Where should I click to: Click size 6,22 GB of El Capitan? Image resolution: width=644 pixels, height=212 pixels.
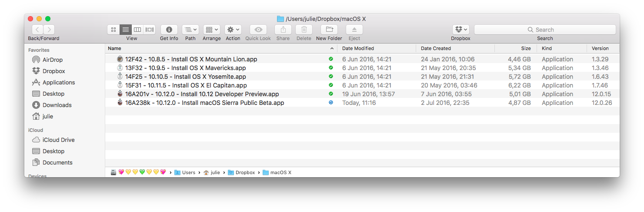[x=519, y=85]
